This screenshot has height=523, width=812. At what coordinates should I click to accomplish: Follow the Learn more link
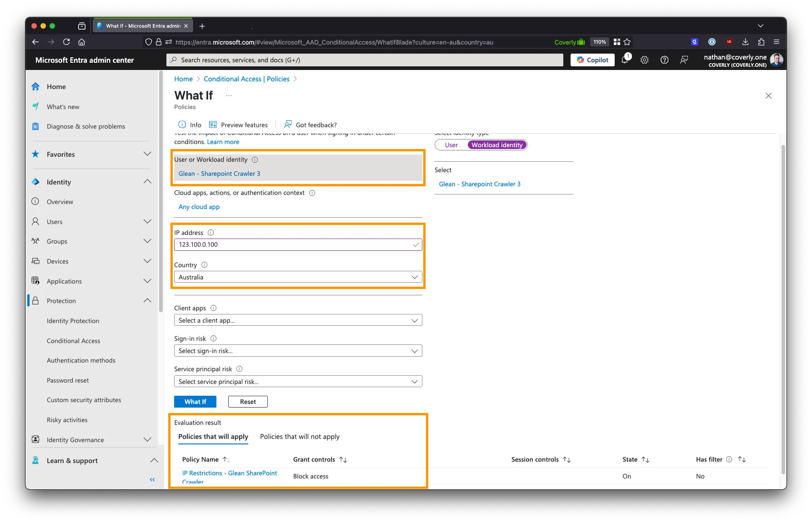(x=223, y=142)
